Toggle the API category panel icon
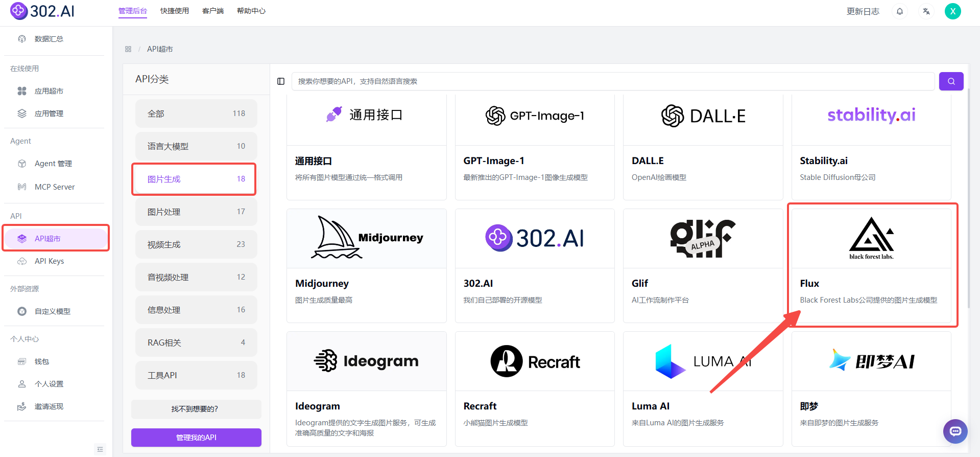Viewport: 980px width, 457px height. (x=281, y=81)
